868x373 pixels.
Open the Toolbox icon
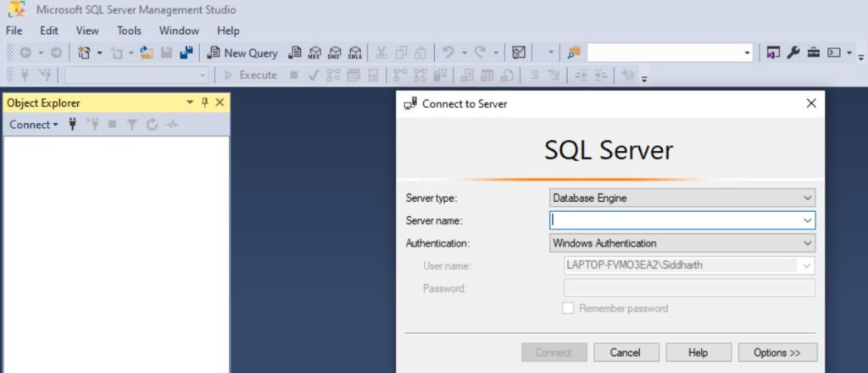tap(813, 53)
